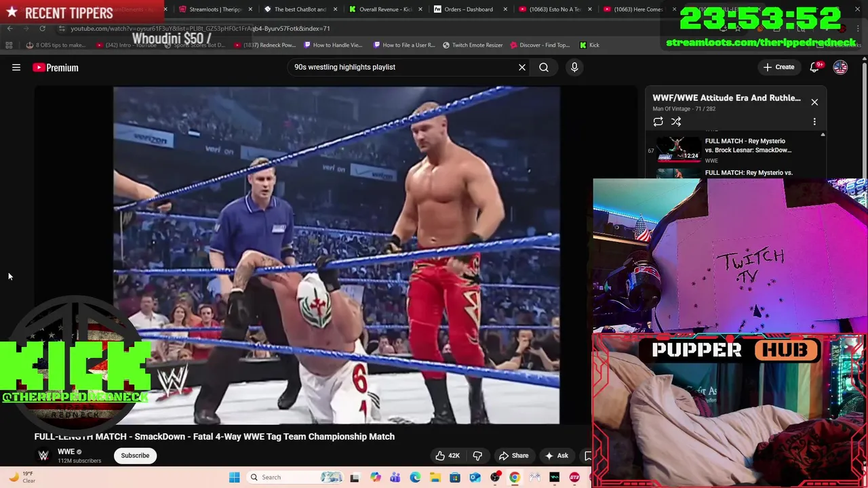Open 'Discover - Find Top...' bookmark
Screen dimensions: 868x488
tap(540, 45)
